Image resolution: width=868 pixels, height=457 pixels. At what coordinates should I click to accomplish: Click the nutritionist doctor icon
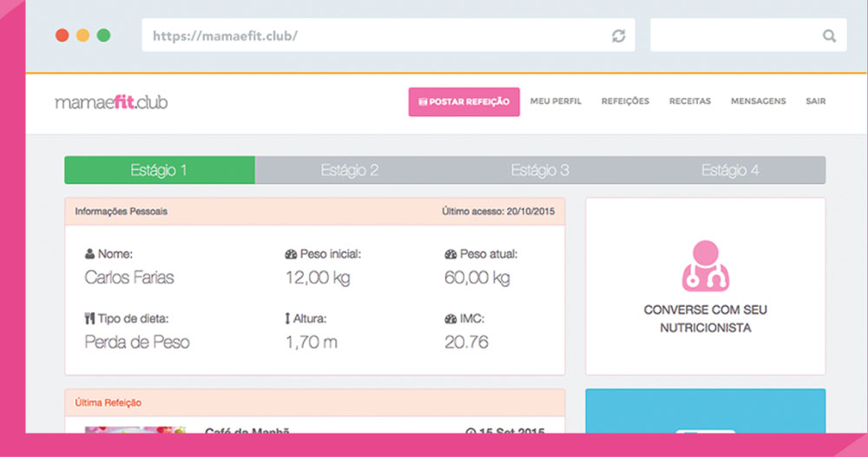705,266
